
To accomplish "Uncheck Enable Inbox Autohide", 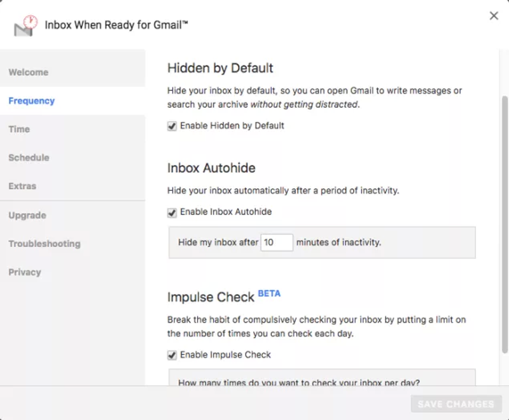I will (x=172, y=212).
